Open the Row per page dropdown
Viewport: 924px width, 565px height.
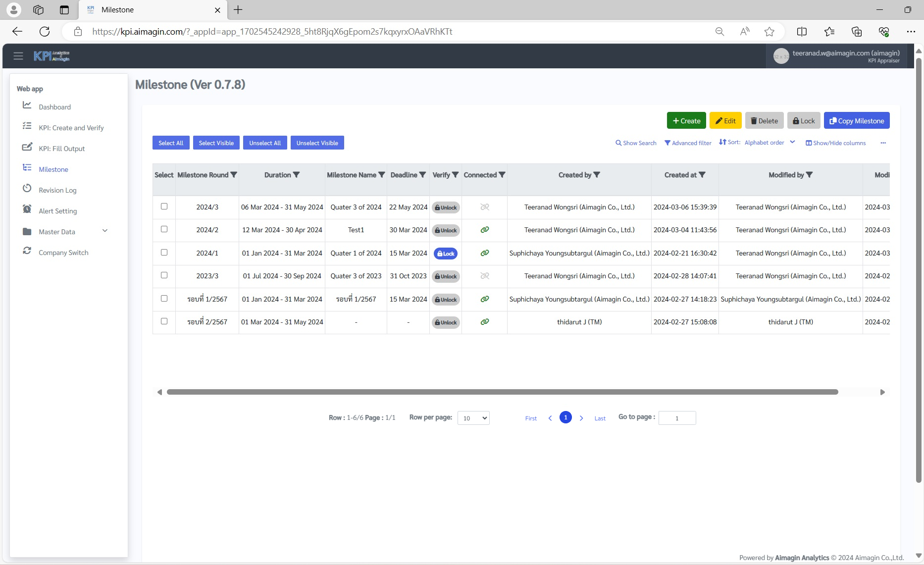click(x=473, y=418)
